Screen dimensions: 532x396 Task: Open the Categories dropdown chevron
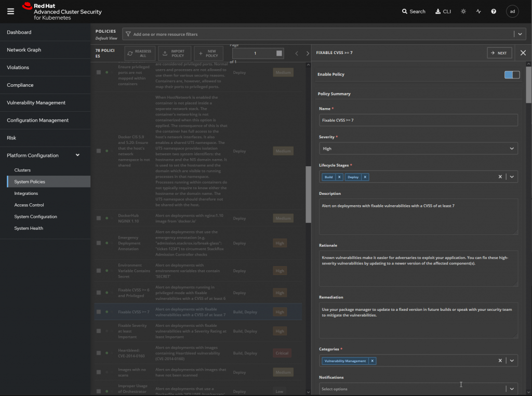pos(512,361)
